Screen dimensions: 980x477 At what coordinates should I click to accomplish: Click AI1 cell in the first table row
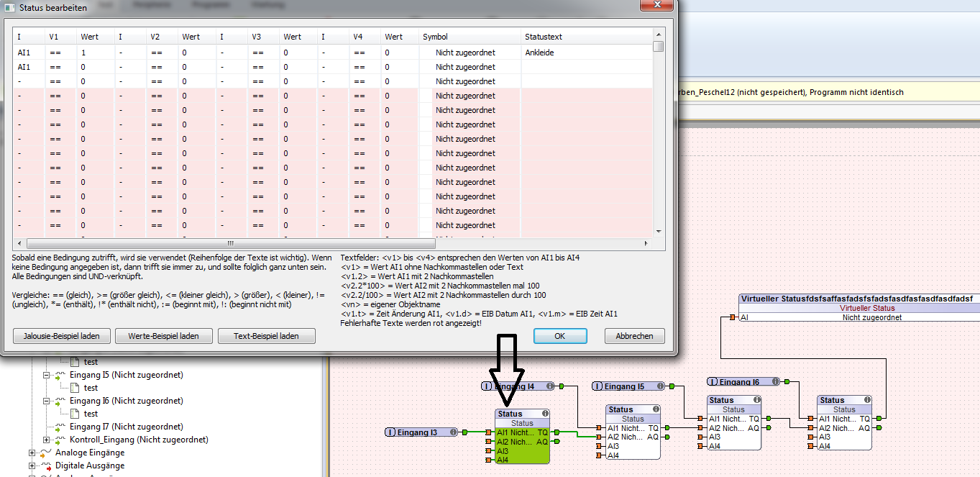coord(29,53)
